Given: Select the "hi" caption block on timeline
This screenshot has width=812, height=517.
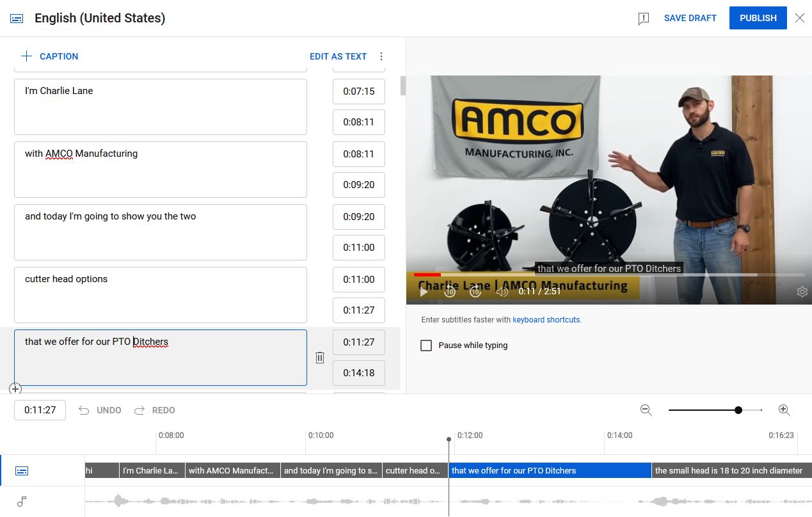Looking at the screenshot, I should click(102, 470).
